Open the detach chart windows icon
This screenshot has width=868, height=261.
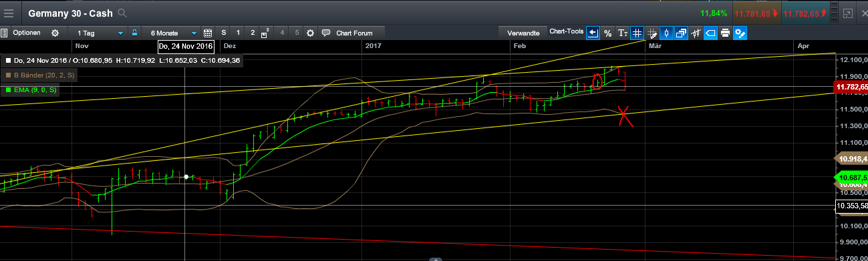(x=681, y=33)
